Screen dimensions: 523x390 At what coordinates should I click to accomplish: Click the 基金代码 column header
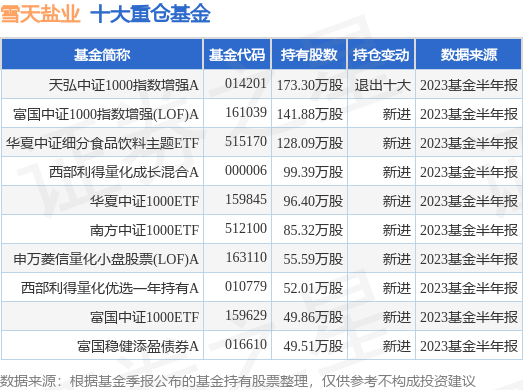coord(237,54)
